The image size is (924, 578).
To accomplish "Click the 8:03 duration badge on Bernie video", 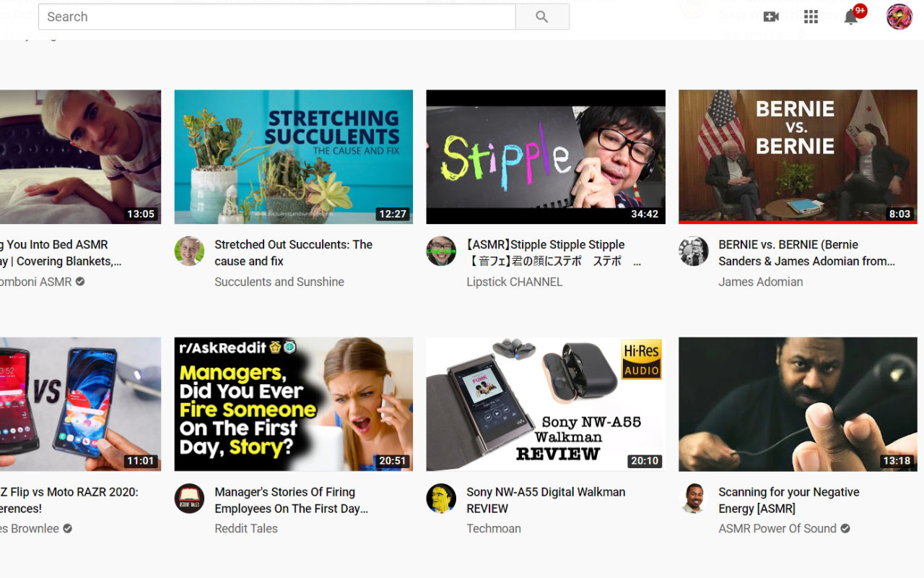I will (899, 214).
